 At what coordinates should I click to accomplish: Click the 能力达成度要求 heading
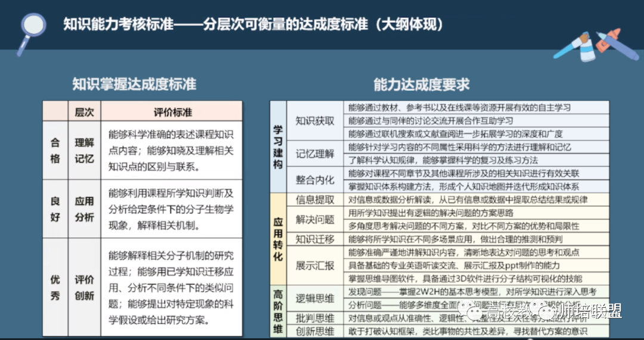(422, 85)
